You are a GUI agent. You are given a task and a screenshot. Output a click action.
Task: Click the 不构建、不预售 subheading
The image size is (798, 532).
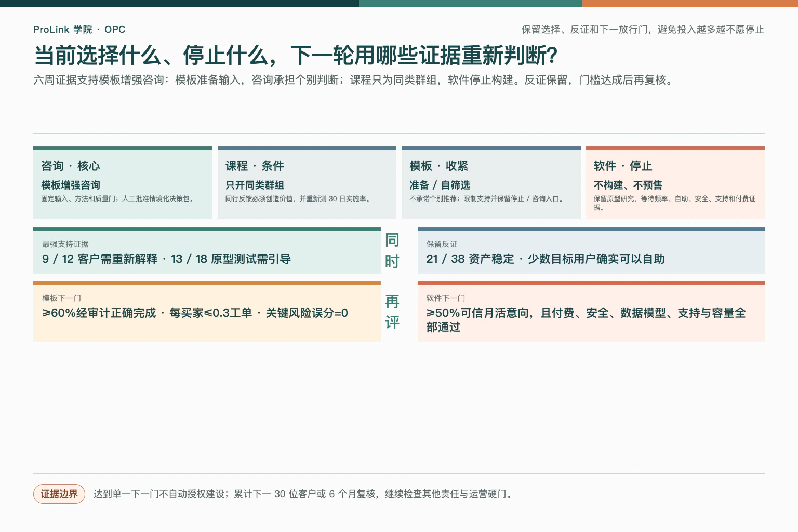coord(628,185)
